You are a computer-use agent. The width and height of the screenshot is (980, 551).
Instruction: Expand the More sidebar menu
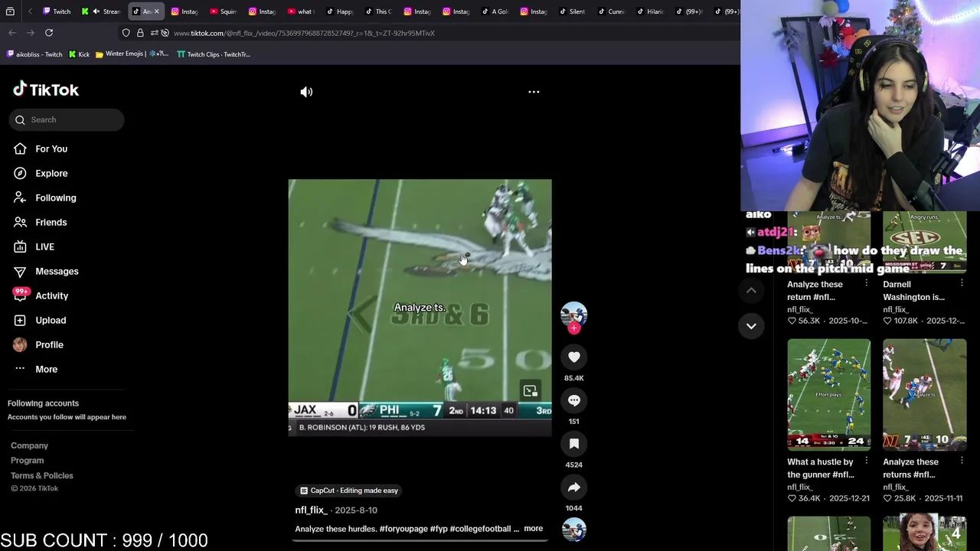46,369
